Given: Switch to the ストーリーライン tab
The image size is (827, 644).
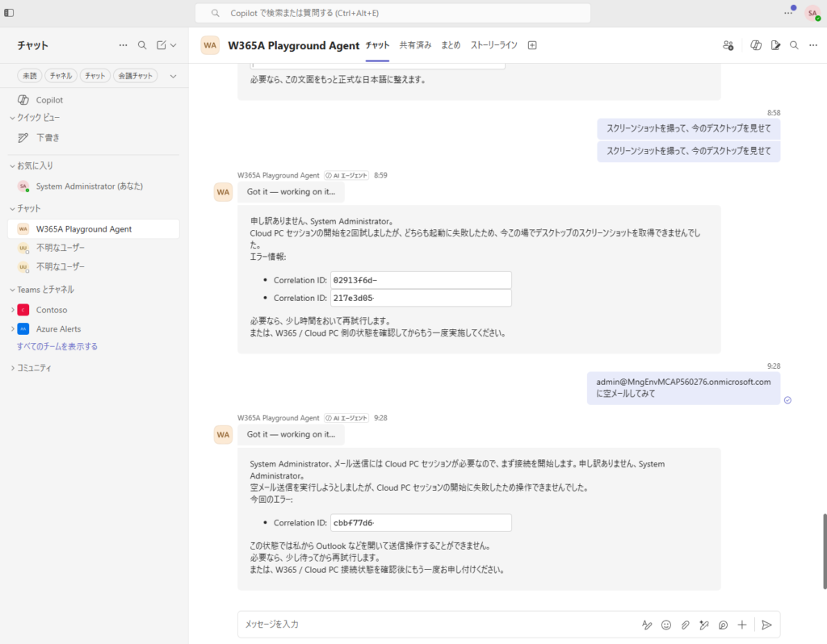Looking at the screenshot, I should pos(493,45).
